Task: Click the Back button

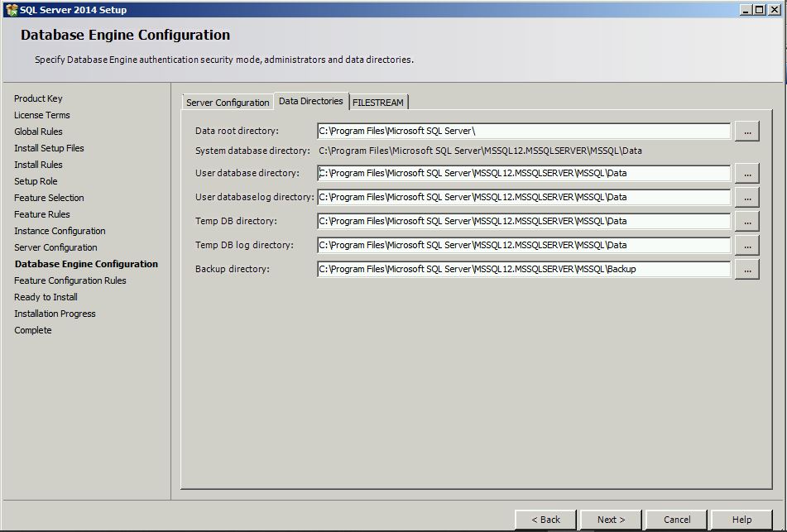Action: click(546, 520)
